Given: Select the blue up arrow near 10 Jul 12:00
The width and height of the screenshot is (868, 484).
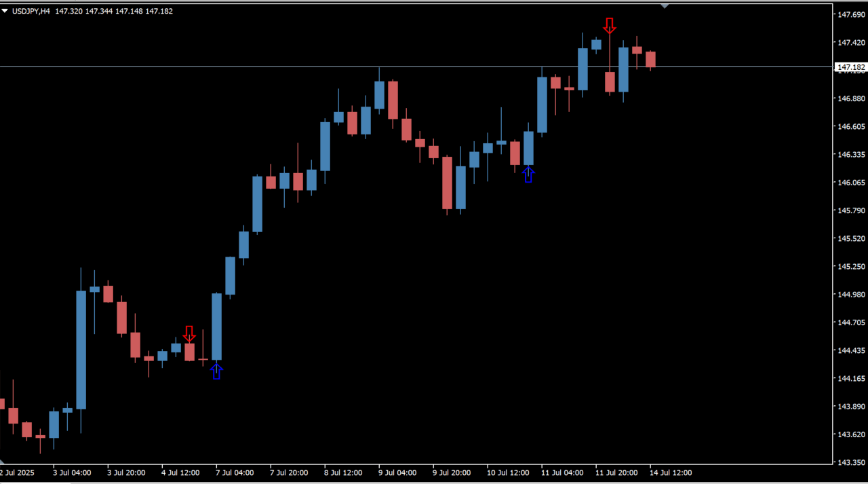Looking at the screenshot, I should click(528, 174).
